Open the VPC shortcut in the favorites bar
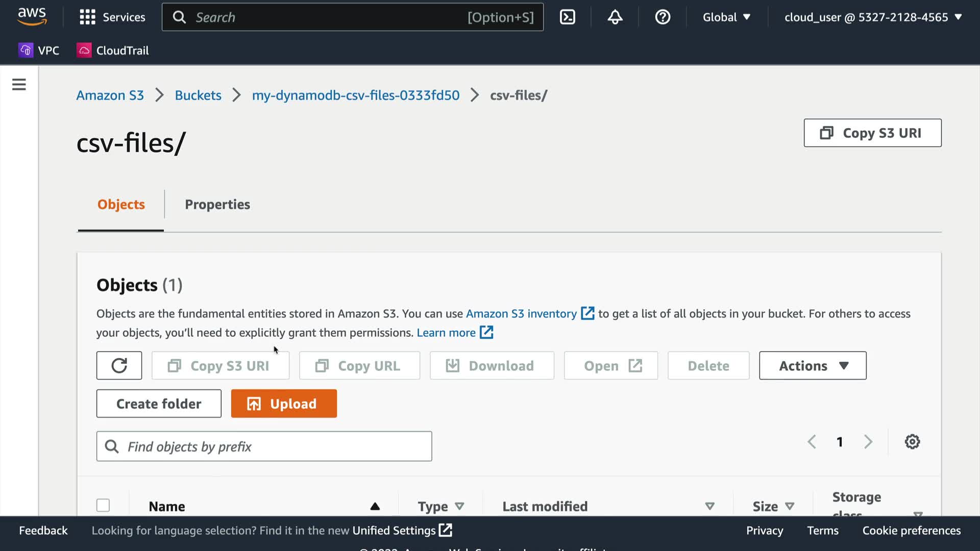 coord(39,51)
